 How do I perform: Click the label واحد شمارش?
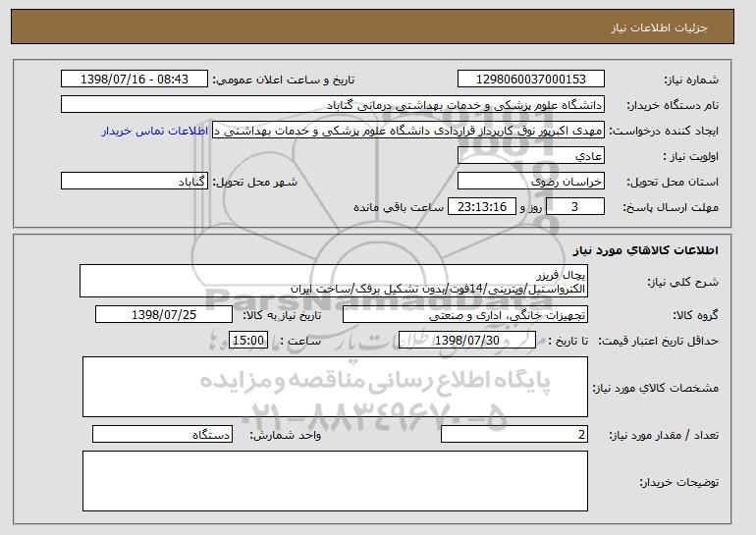(x=285, y=435)
